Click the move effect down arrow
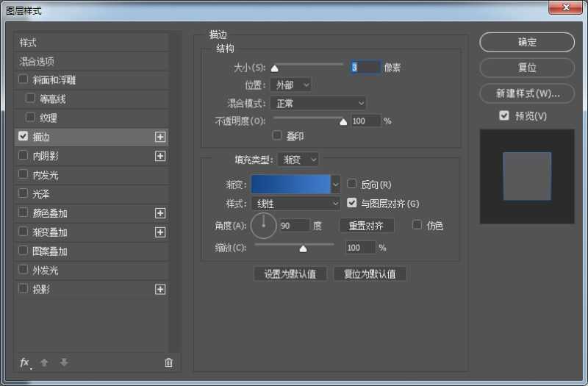The image size is (588, 386). click(x=64, y=362)
